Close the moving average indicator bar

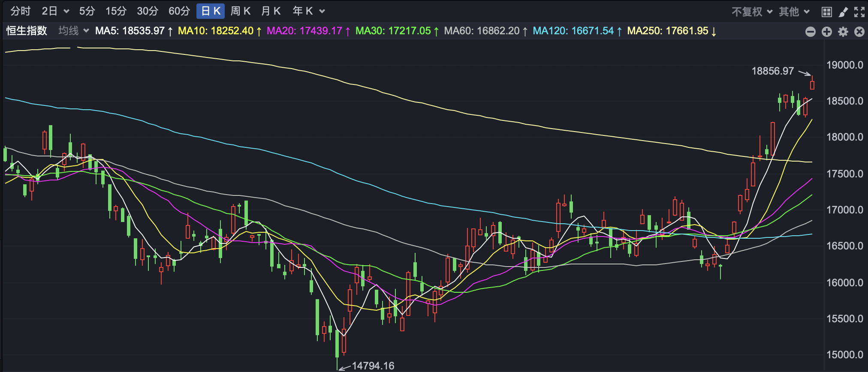(859, 32)
